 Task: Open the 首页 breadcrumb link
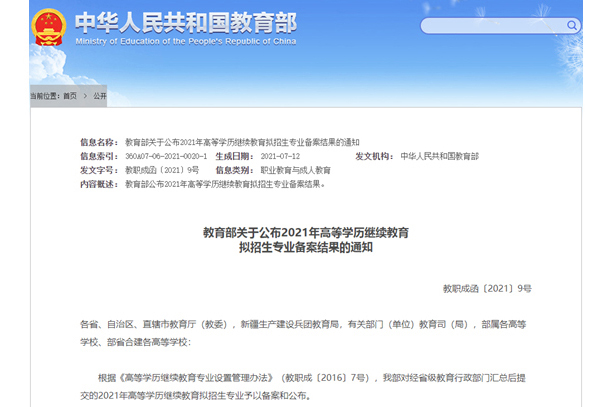click(70, 96)
